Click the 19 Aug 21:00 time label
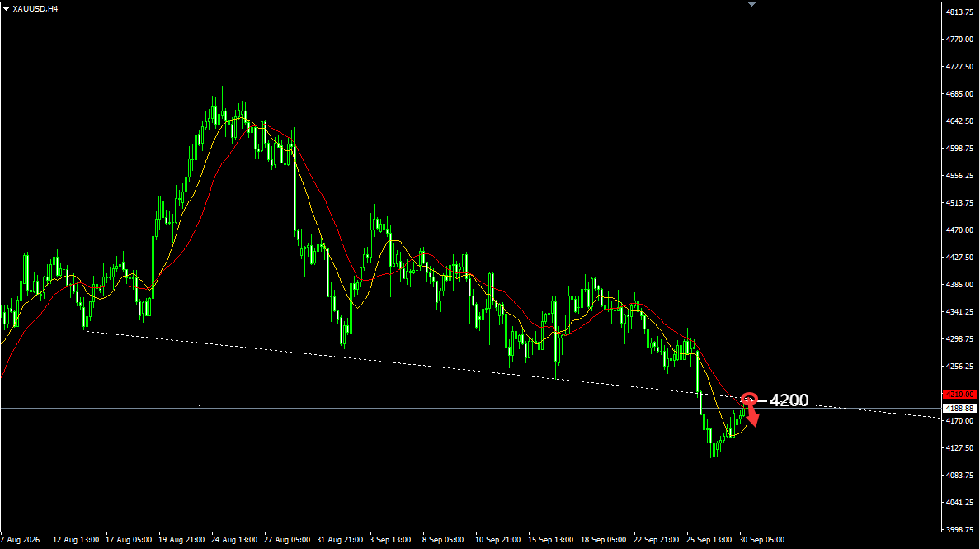 tap(181, 540)
